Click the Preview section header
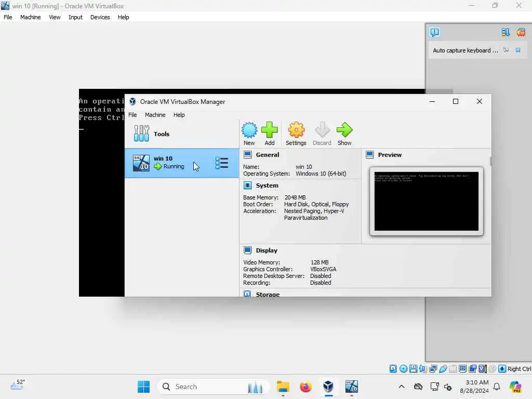Viewport: 532px width, 399px height. click(x=390, y=155)
